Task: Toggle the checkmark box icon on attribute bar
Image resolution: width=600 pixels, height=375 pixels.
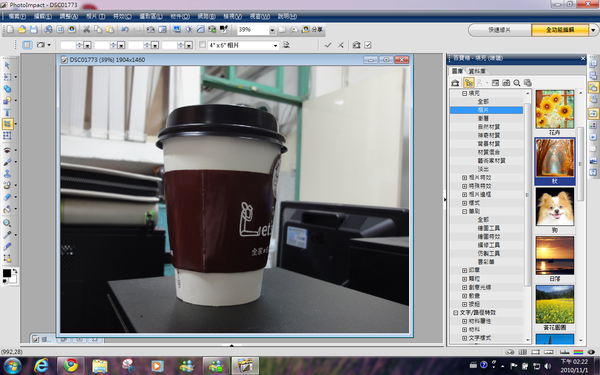Action: pyautogui.click(x=368, y=45)
